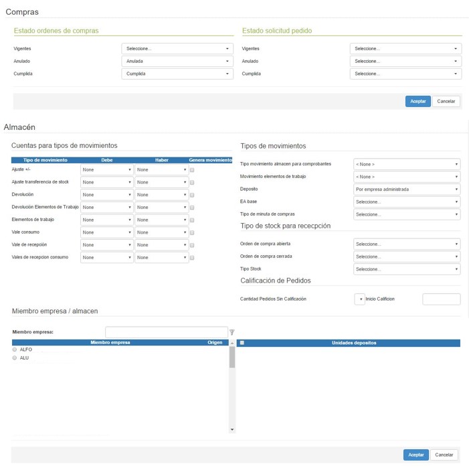Viewport: 469px width, 476px height.
Task: Click the filter icon beside Miembro empresa field
Action: click(232, 332)
